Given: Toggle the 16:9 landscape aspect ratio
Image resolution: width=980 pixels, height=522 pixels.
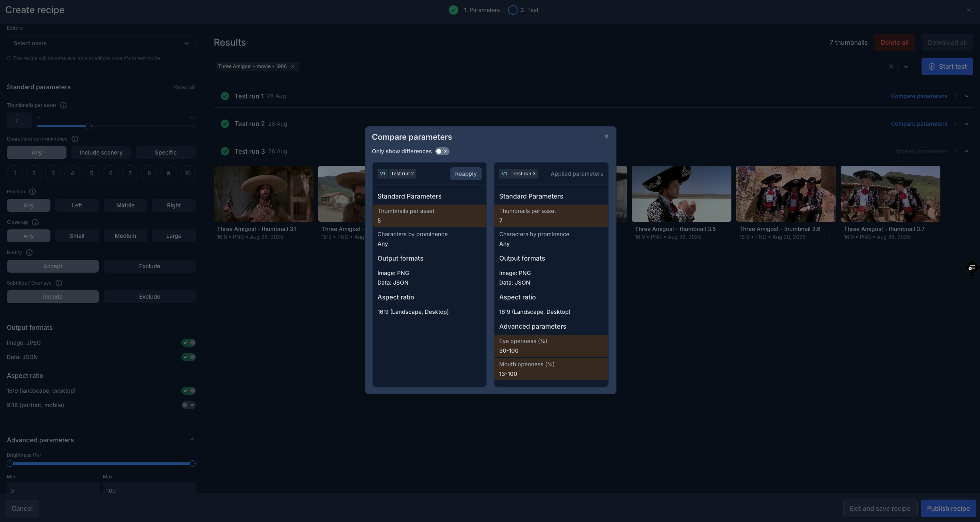Looking at the screenshot, I should coord(189,391).
